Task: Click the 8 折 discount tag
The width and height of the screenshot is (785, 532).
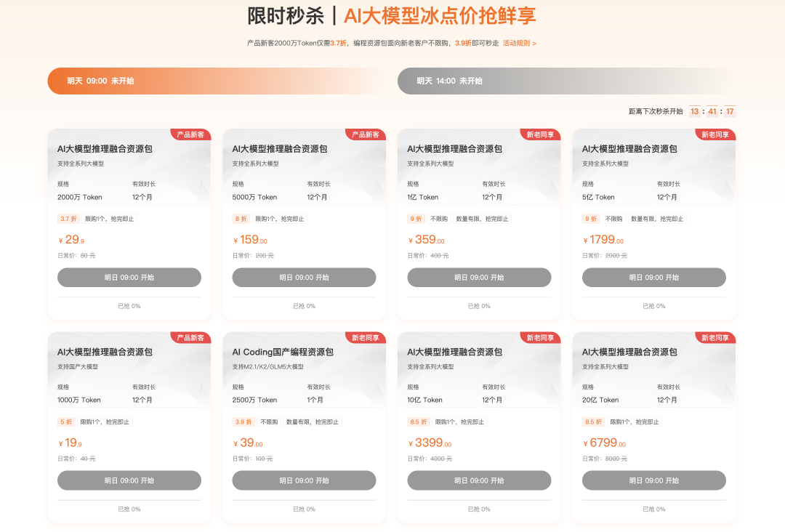Action: coord(241,219)
